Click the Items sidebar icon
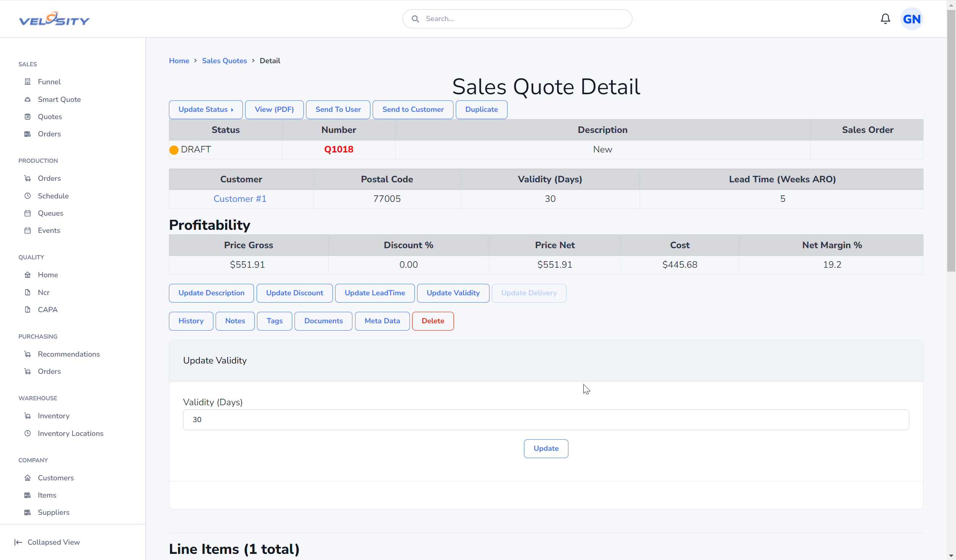The width and height of the screenshot is (956, 560). click(x=28, y=495)
